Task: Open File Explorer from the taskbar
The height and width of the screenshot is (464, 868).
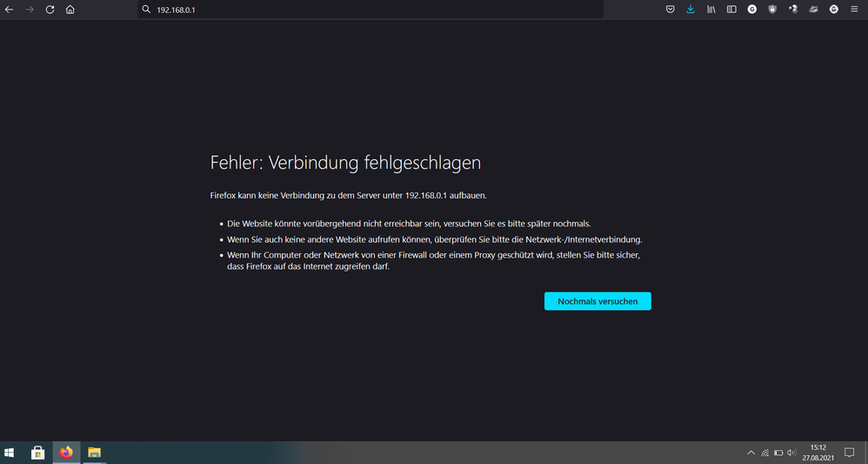Action: coord(94,453)
